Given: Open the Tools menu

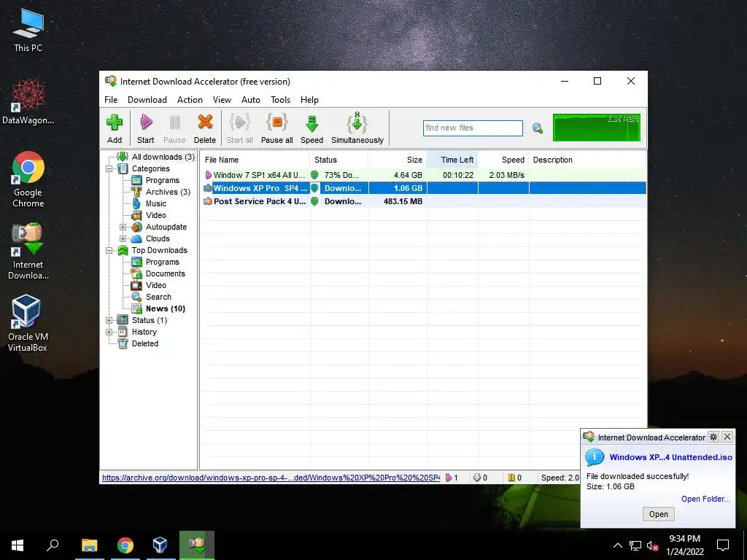Looking at the screenshot, I should pos(281,99).
